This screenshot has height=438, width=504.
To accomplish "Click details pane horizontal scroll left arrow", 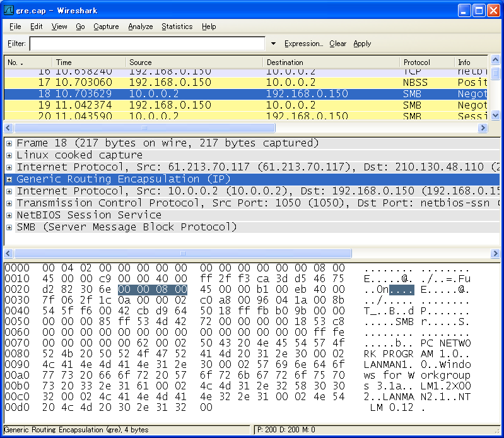I will coord(8,254).
